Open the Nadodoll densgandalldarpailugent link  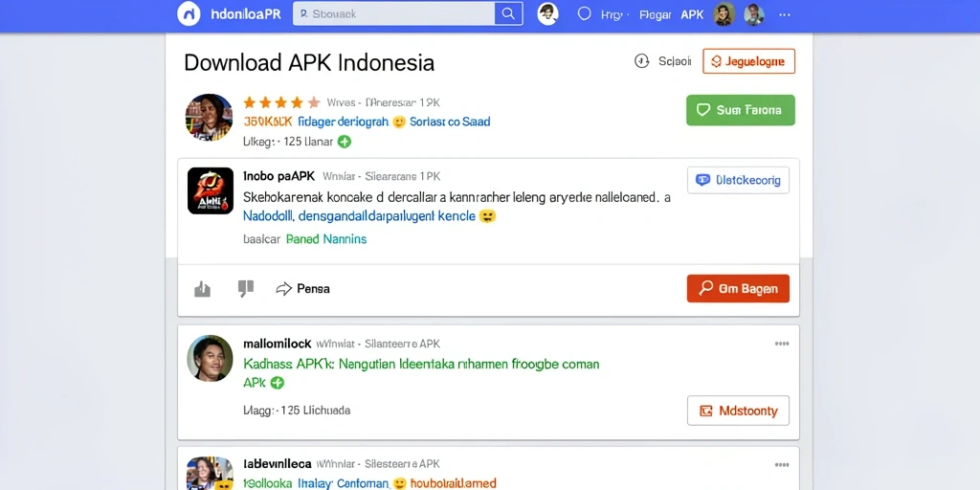(359, 217)
